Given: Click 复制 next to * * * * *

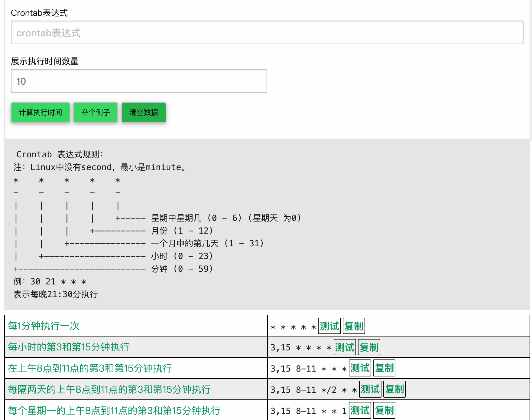Looking at the screenshot, I should 354,326.
